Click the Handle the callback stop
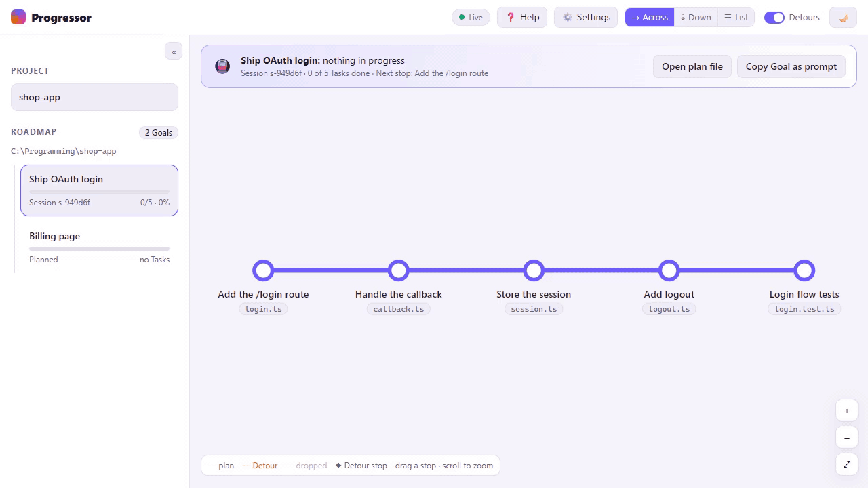Screen dimensions: 868x488 click(x=399, y=270)
